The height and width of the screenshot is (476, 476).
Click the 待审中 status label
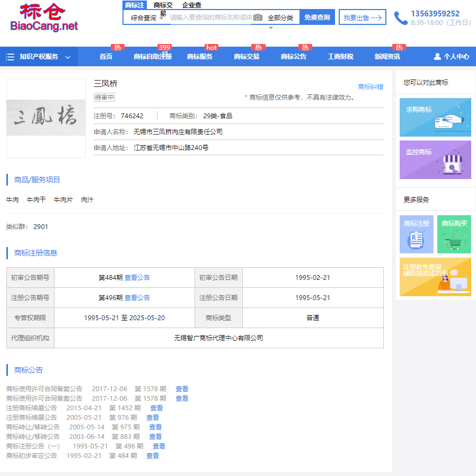(104, 98)
